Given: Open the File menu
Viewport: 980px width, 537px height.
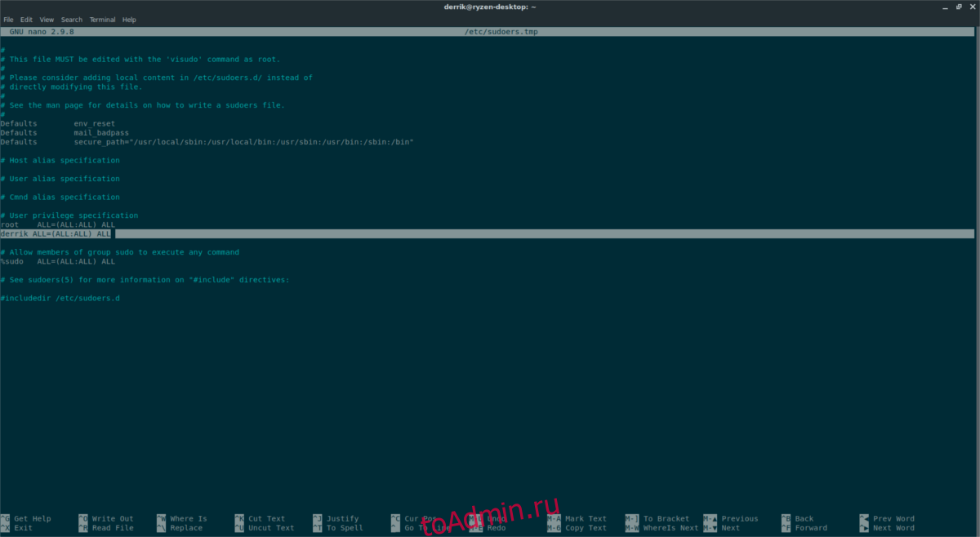Looking at the screenshot, I should (x=8, y=19).
